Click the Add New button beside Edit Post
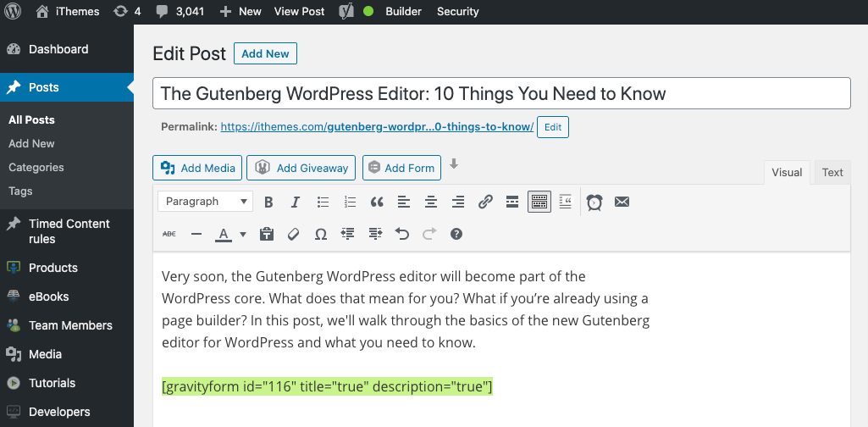The width and height of the screenshot is (868, 427). point(265,53)
